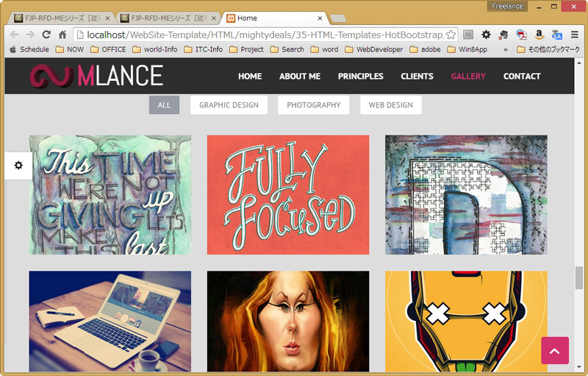Viewport: 588px width, 376px height.
Task: Close the Home tab
Action: [x=320, y=18]
